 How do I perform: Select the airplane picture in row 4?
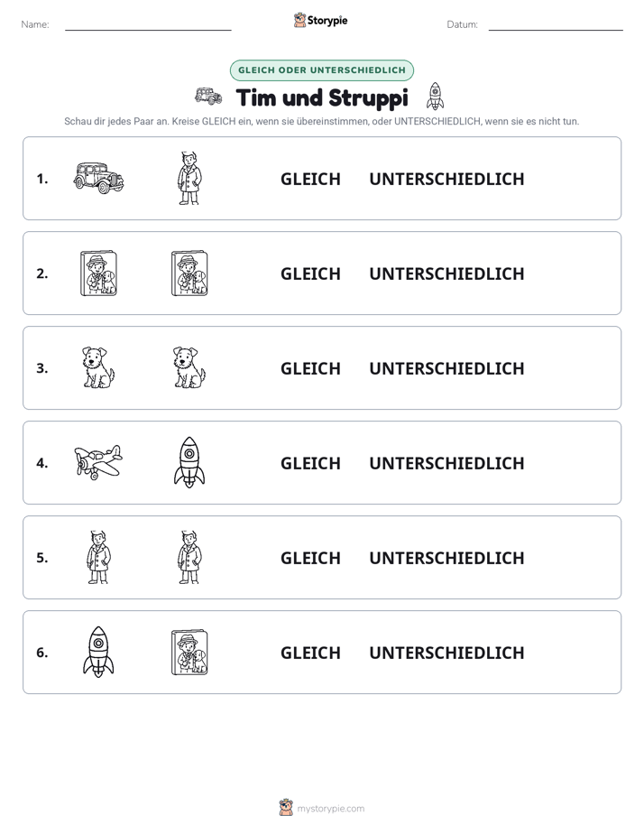point(98,462)
